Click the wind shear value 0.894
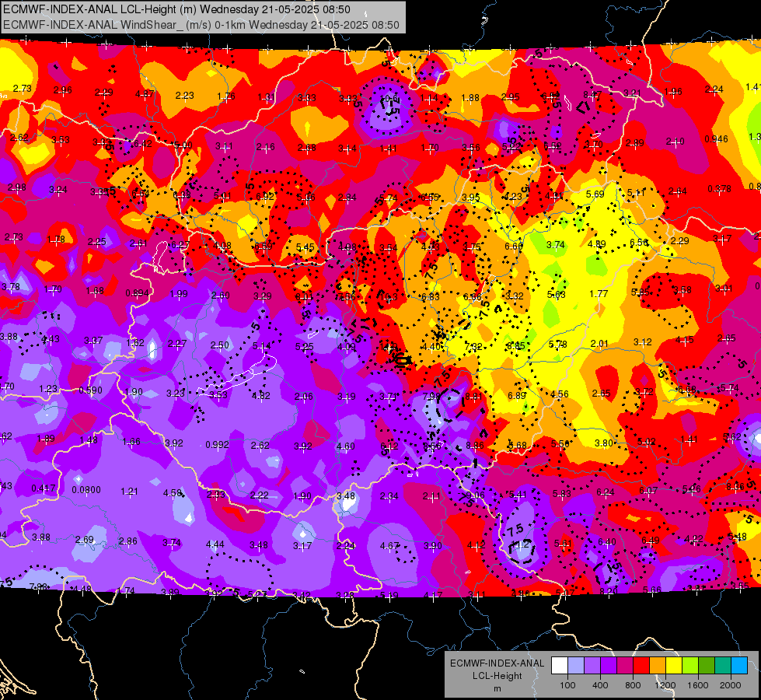 (x=138, y=293)
